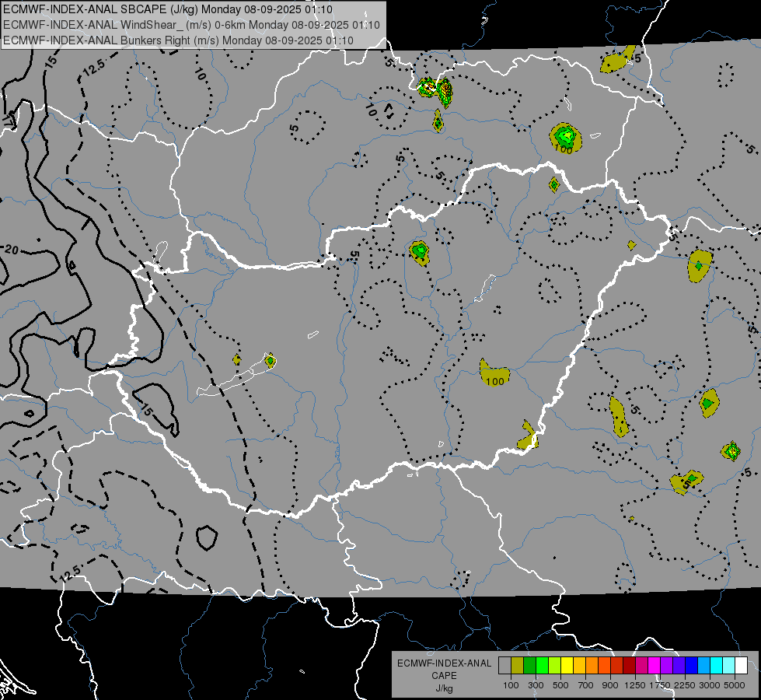The height and width of the screenshot is (700, 761).
Task: Click the legend tick label 100
Action: pos(511,685)
